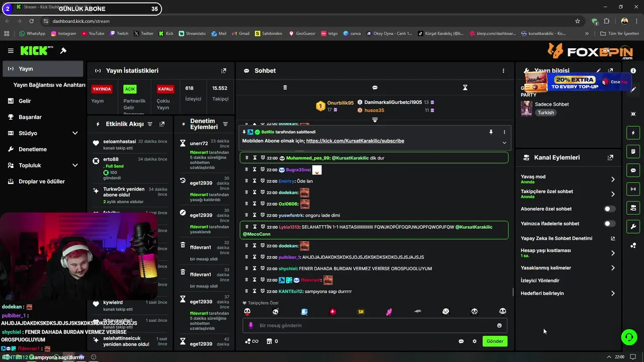
Task: Click the green Gönder button
Action: click(495, 341)
